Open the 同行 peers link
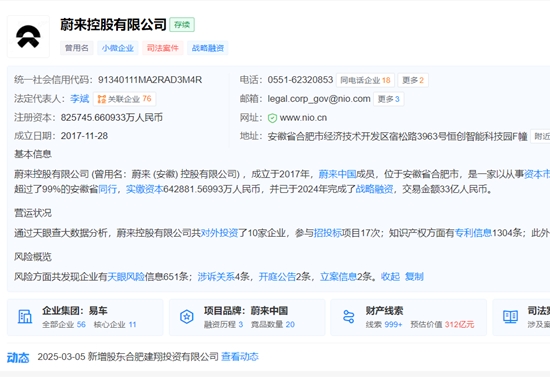The image size is (550, 378). point(107,189)
